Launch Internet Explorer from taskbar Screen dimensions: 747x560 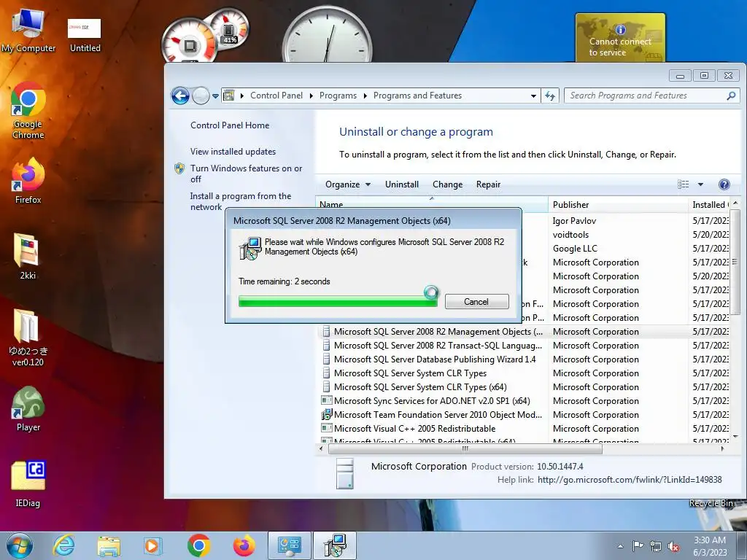(x=64, y=545)
